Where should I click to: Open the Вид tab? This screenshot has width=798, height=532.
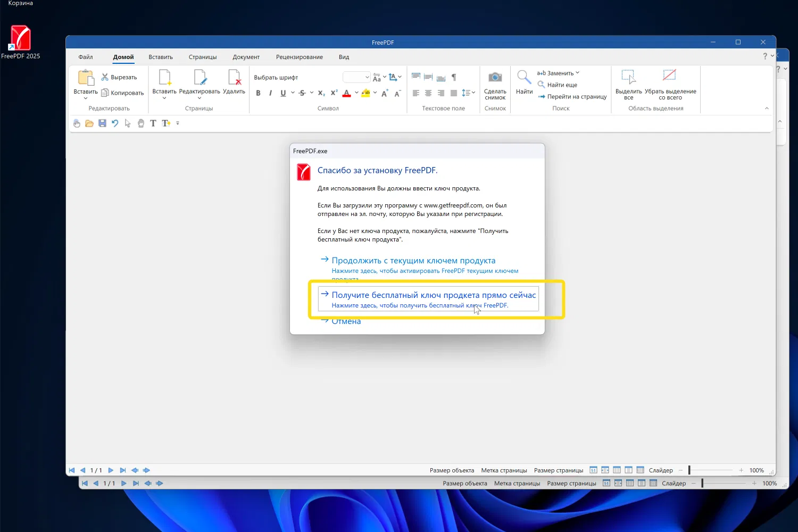click(x=344, y=57)
